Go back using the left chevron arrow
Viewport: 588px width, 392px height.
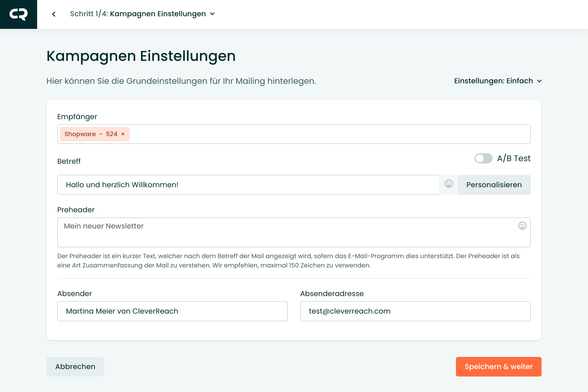[x=54, y=14]
